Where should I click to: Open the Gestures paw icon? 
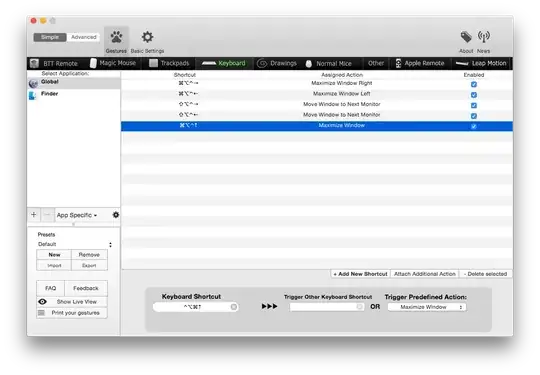tap(116, 37)
